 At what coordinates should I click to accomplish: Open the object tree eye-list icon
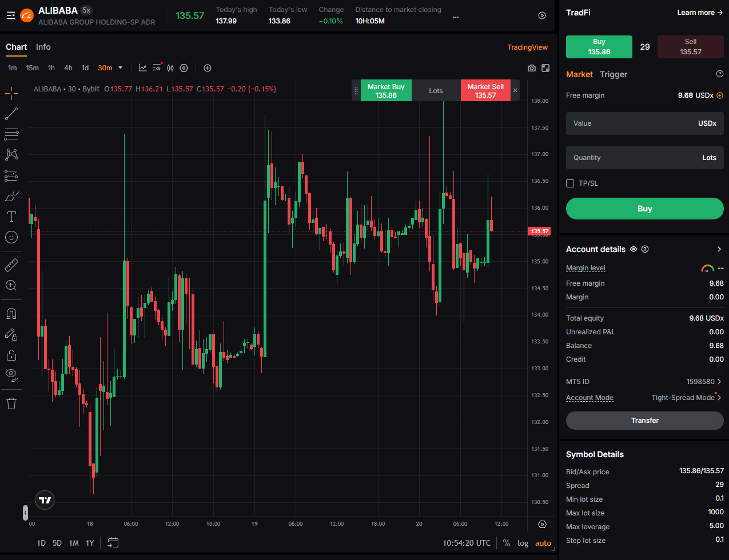157,67
